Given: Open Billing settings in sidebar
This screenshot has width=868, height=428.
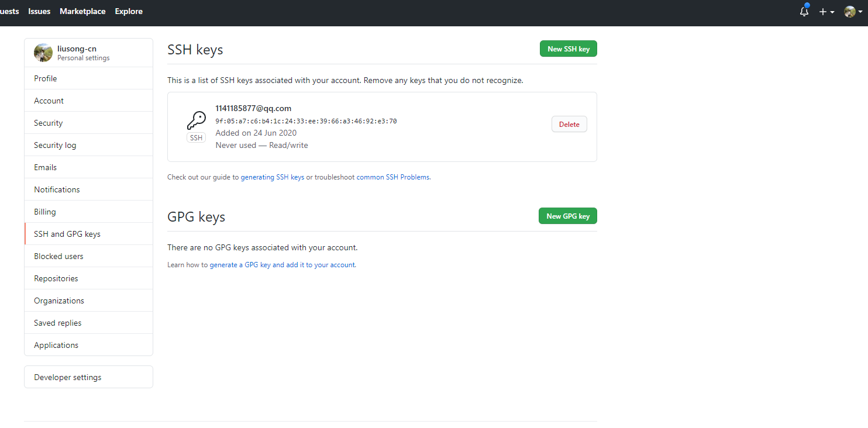Looking at the screenshot, I should pos(88,212).
